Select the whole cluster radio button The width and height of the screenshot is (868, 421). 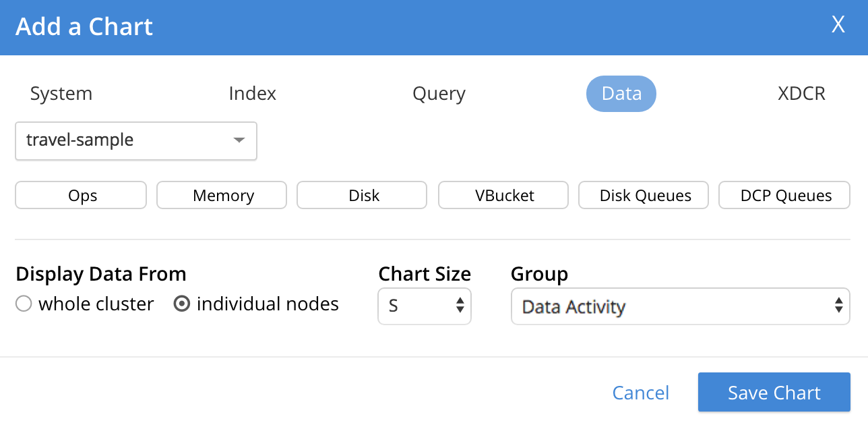[x=24, y=304]
